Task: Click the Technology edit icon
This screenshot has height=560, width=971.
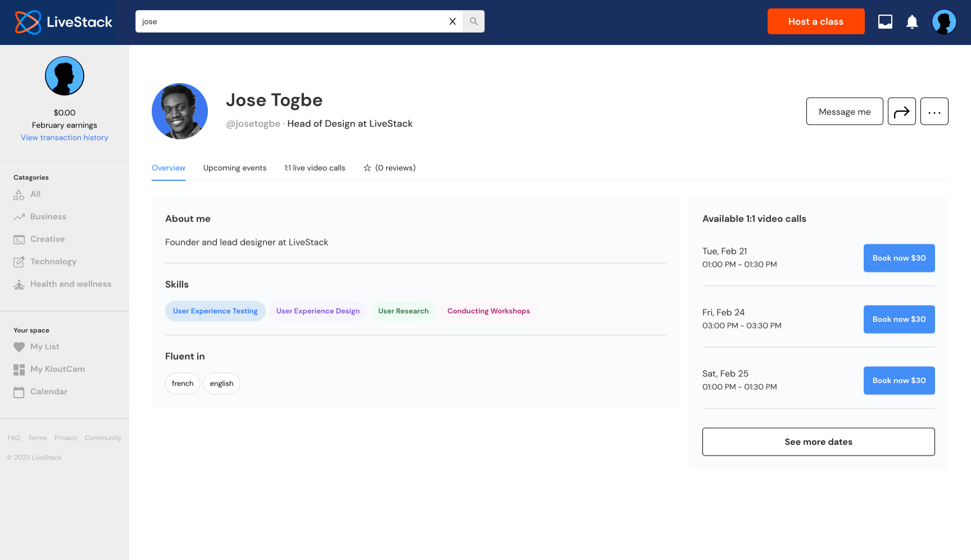Action: click(19, 262)
